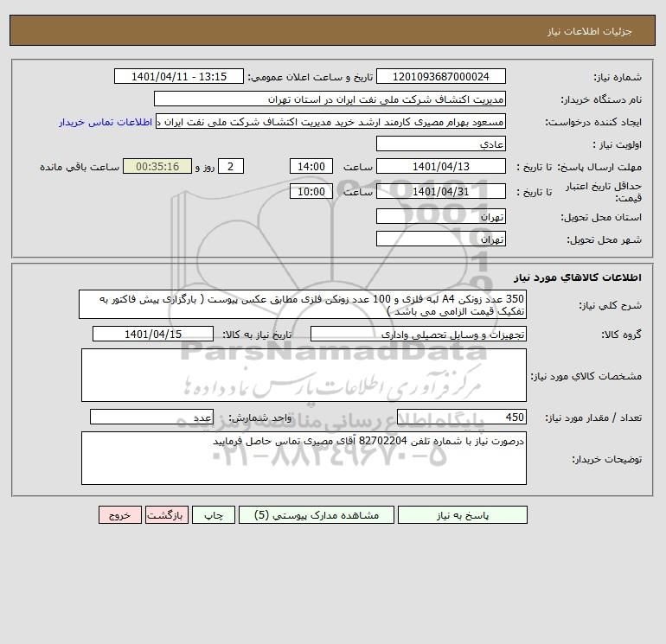Click the تعداد / مقدار مورد نیاز label
Image resolution: width=666 pixels, height=644 pixels.
tap(593, 418)
